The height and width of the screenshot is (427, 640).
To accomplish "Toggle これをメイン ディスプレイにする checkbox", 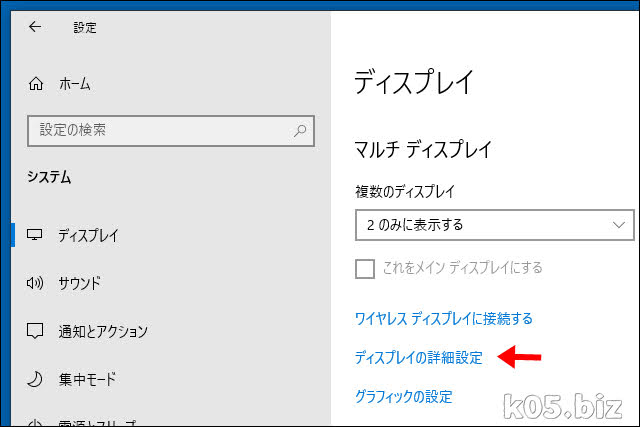I will pyautogui.click(x=365, y=269).
